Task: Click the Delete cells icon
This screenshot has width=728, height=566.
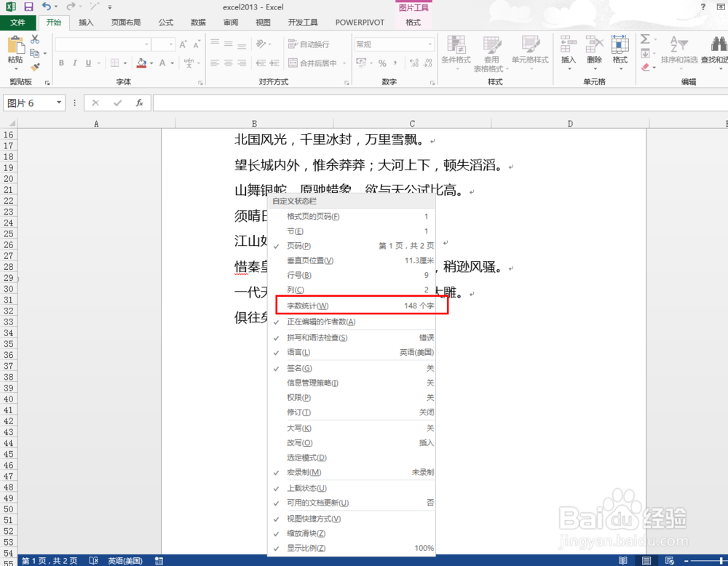Action: click(594, 44)
